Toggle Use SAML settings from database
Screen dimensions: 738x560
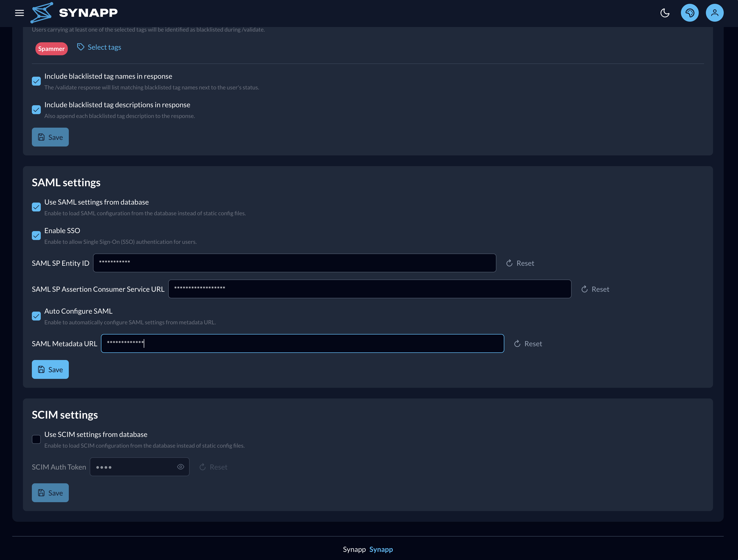pos(36,207)
